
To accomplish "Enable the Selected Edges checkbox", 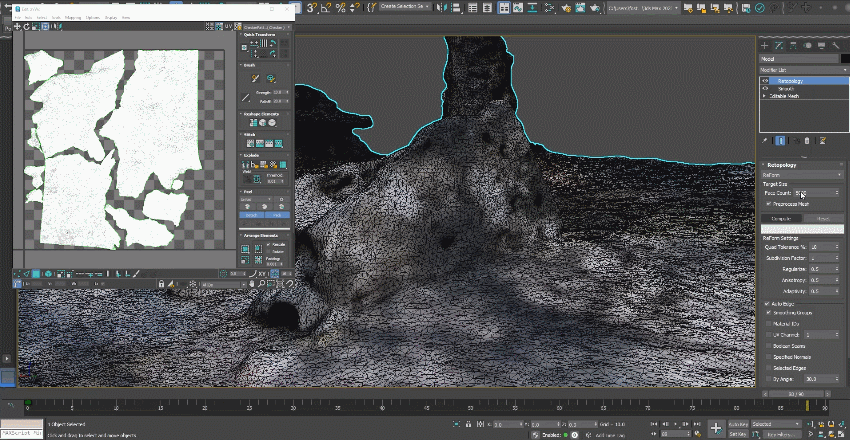I will [x=768, y=368].
